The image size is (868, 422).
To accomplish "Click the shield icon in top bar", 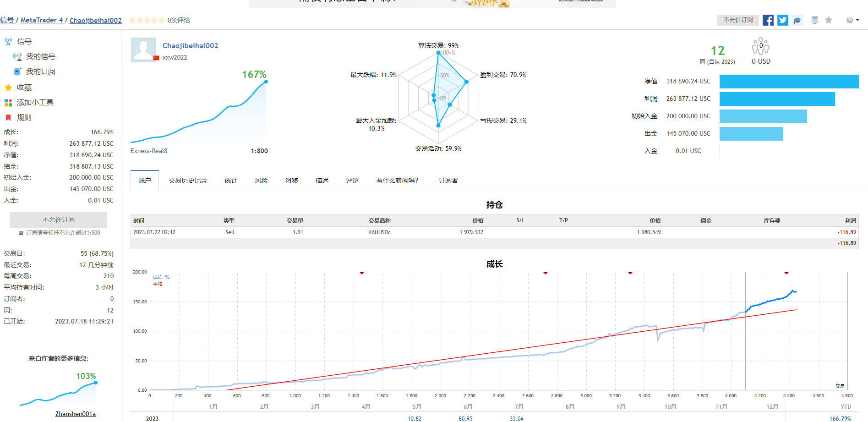I will click(814, 20).
